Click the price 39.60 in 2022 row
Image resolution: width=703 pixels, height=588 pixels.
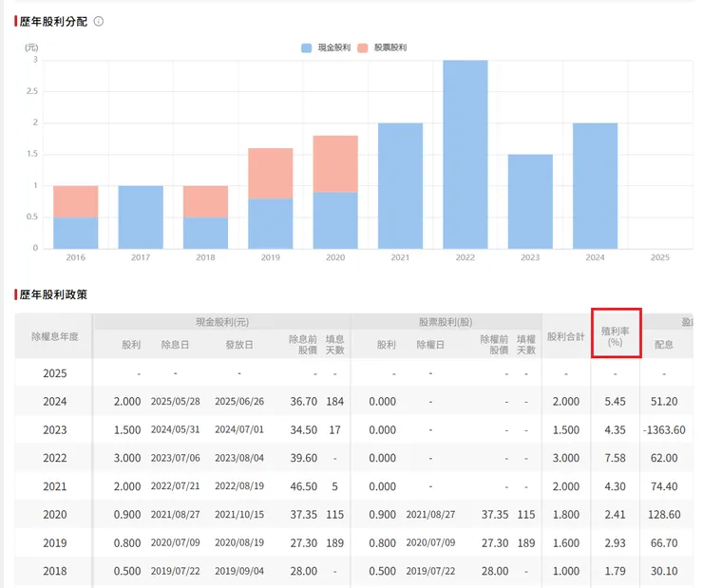304,458
